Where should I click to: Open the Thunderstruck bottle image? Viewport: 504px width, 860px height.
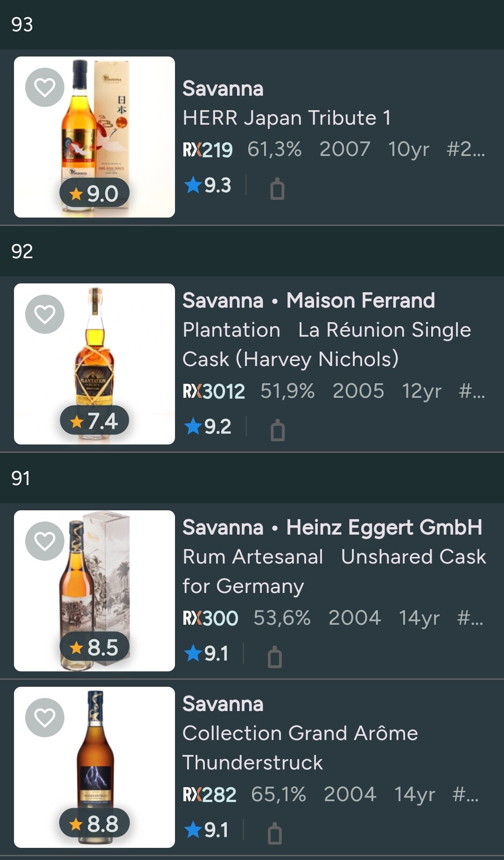pyautogui.click(x=94, y=767)
